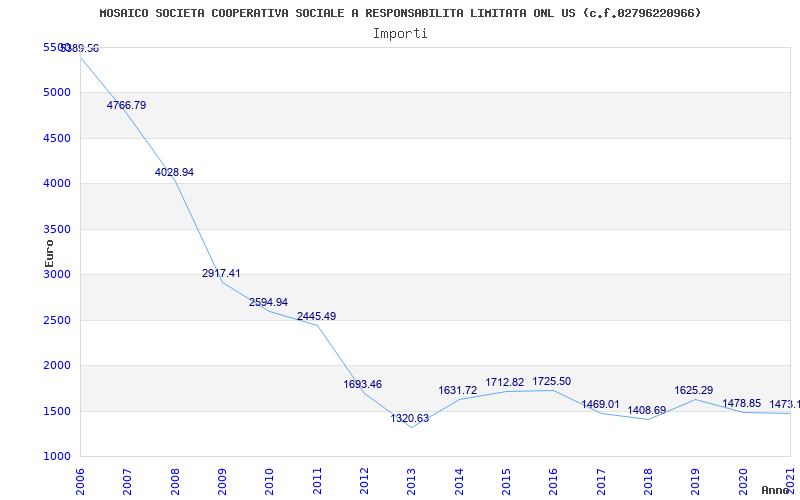
Task: Click the 2019 year axis label
Action: [x=695, y=482]
